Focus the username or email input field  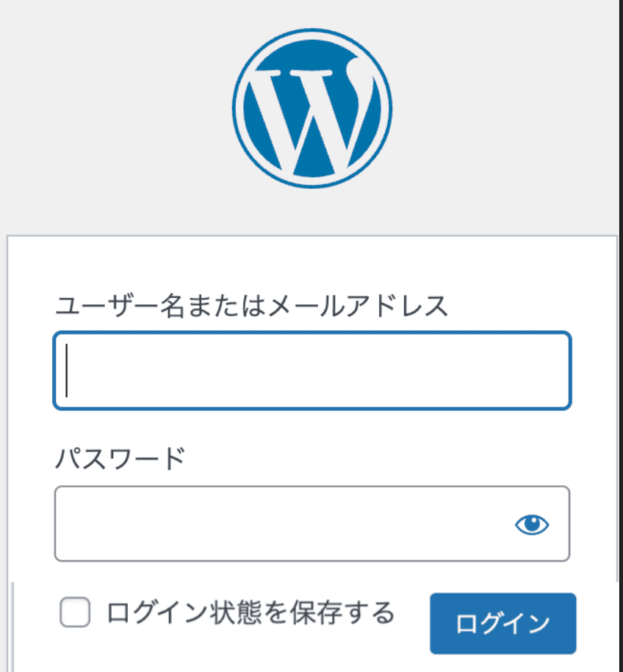pos(312,371)
